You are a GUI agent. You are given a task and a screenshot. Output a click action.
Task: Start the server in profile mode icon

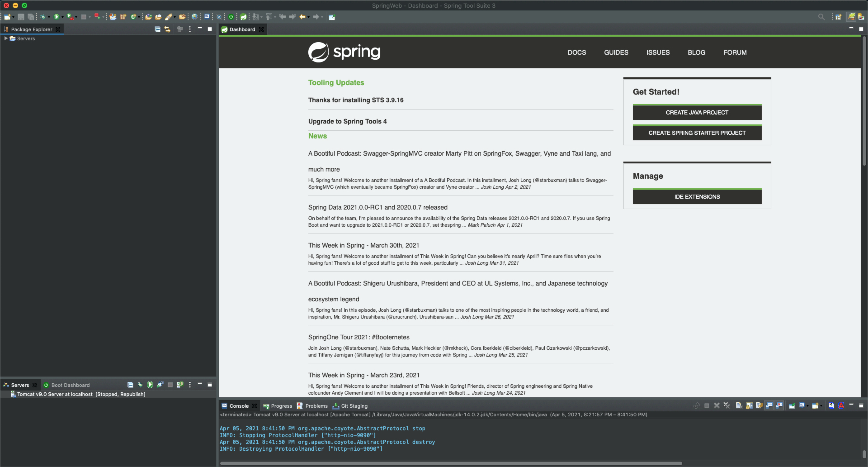pos(160,385)
